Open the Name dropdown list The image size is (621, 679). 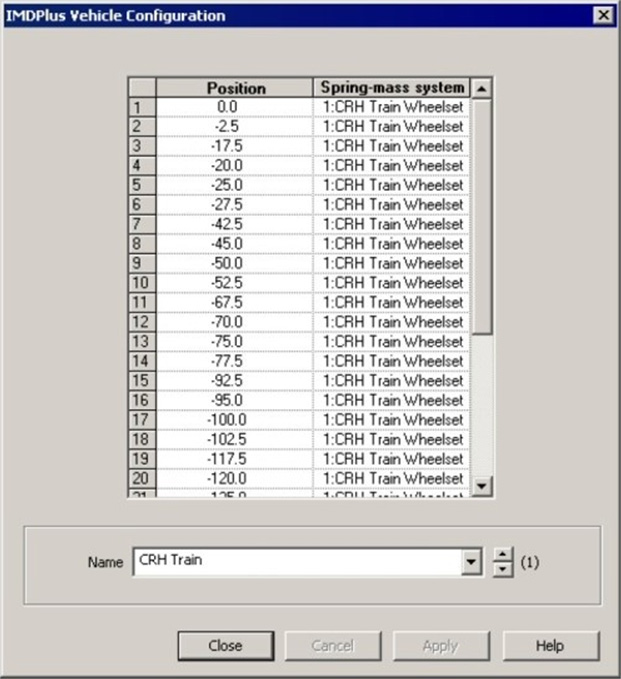(472, 562)
